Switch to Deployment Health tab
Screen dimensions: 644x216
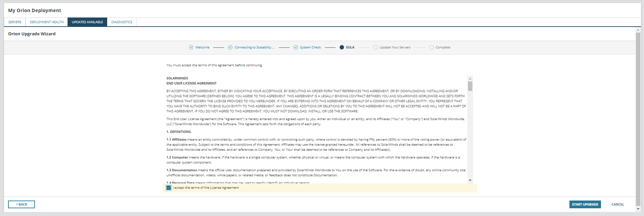pos(47,22)
